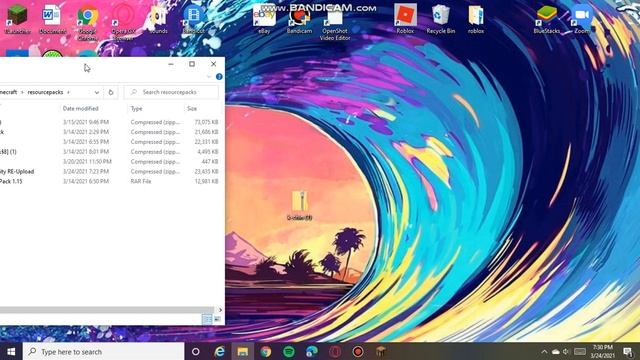
Task: Open the Windows Start menu
Action: click(11, 351)
